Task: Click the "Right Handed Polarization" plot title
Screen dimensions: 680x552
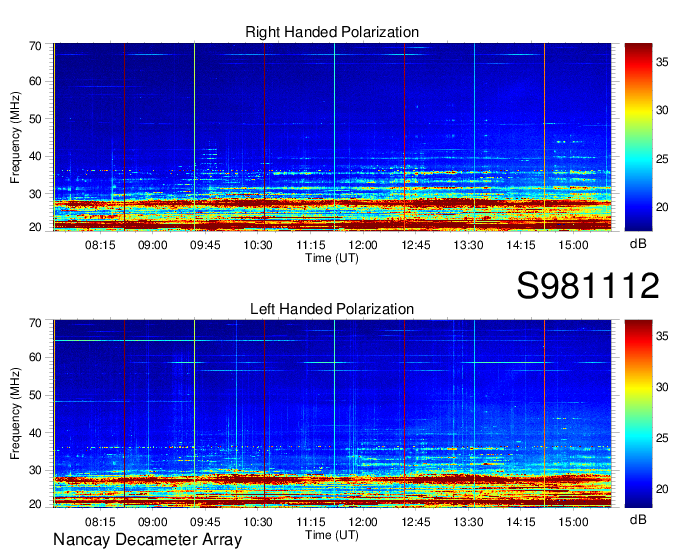Action: [332, 32]
